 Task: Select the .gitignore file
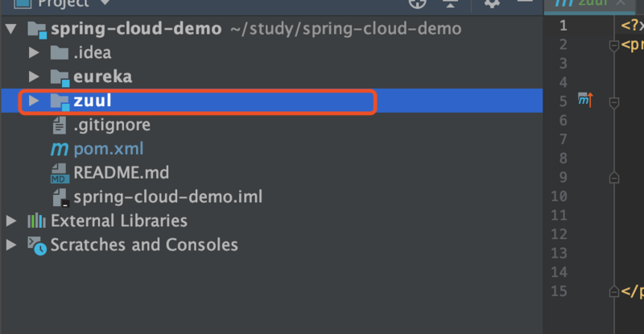click(x=111, y=125)
